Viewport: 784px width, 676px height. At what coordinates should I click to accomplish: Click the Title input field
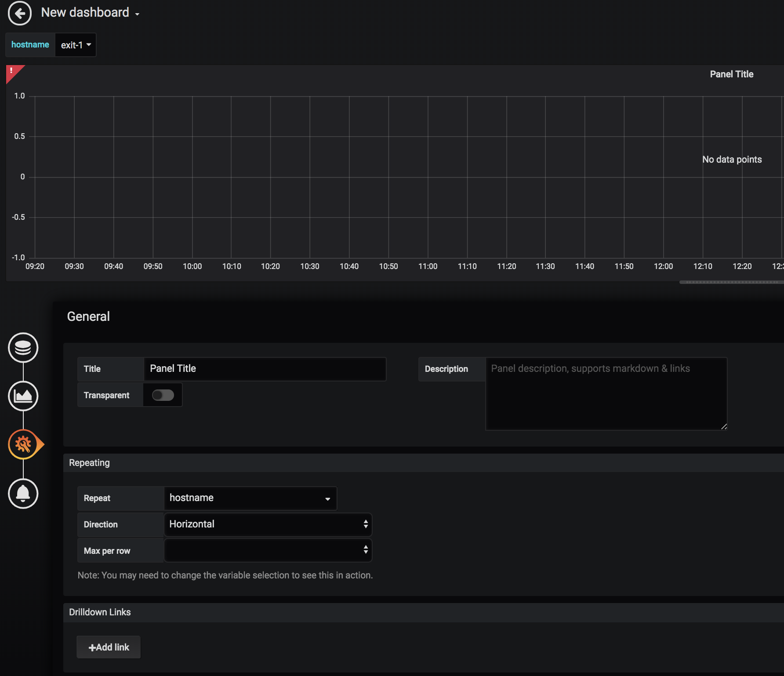coord(265,369)
